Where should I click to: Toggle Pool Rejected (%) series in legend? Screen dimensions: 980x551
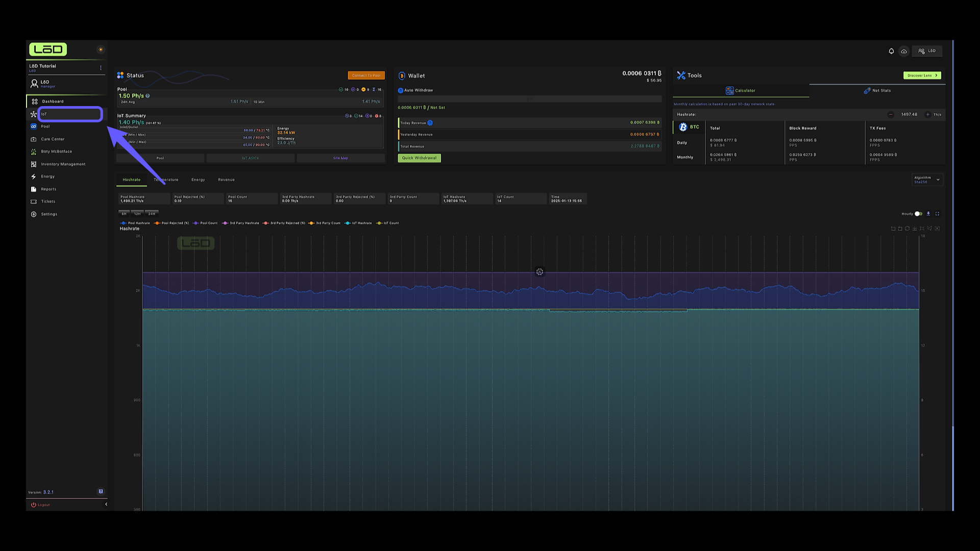pyautogui.click(x=171, y=223)
